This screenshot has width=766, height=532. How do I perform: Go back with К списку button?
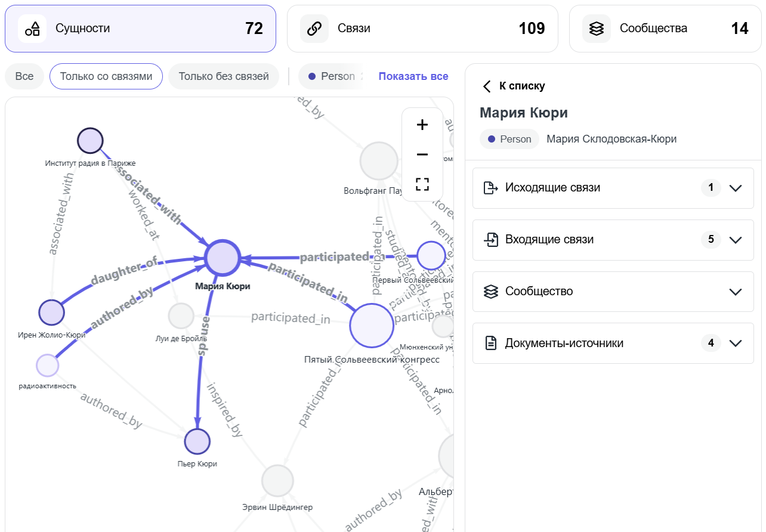[x=514, y=86]
